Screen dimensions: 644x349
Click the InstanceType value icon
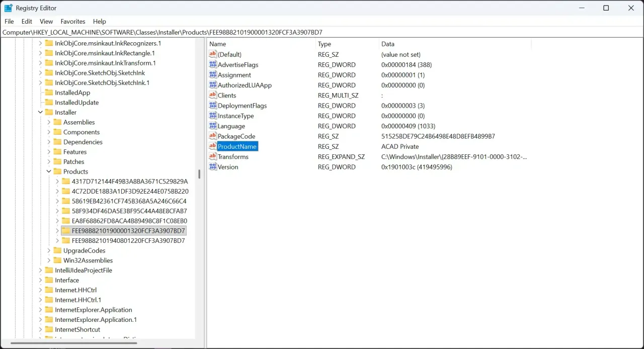[213, 116]
